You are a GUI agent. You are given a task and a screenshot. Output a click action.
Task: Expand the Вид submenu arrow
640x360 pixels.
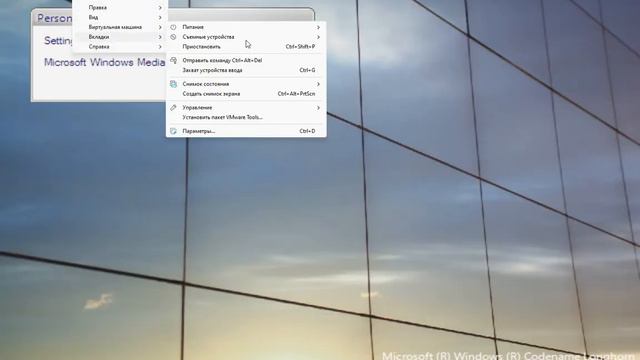point(160,18)
